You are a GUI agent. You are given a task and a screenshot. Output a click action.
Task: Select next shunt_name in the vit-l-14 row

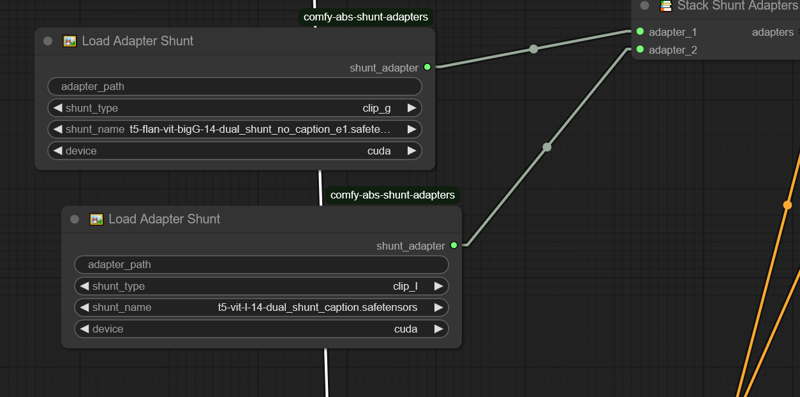[x=438, y=308]
